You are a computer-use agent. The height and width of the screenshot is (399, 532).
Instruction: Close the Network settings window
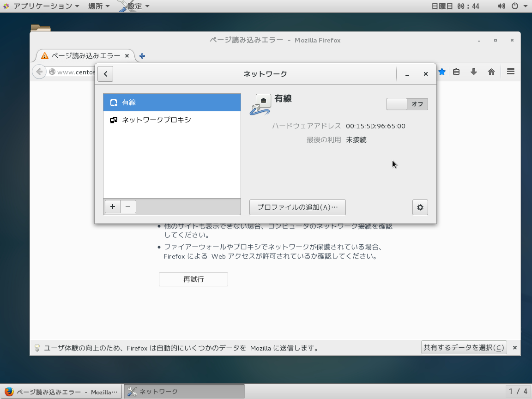point(425,74)
